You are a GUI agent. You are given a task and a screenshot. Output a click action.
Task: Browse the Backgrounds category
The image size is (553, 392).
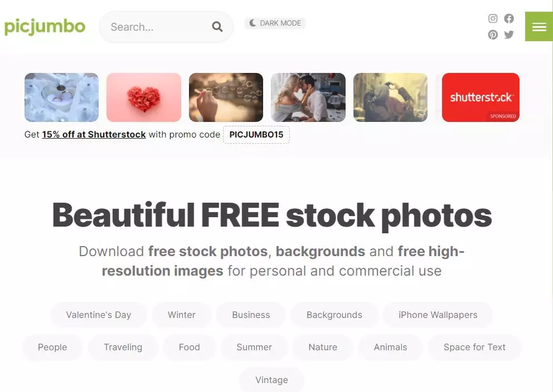(334, 315)
